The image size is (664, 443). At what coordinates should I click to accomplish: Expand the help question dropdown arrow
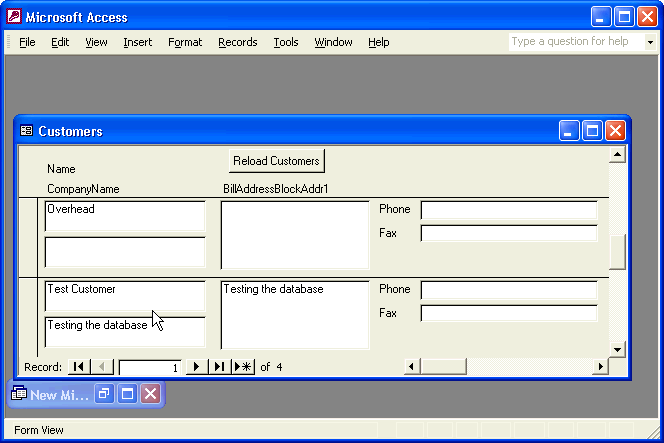[650, 42]
